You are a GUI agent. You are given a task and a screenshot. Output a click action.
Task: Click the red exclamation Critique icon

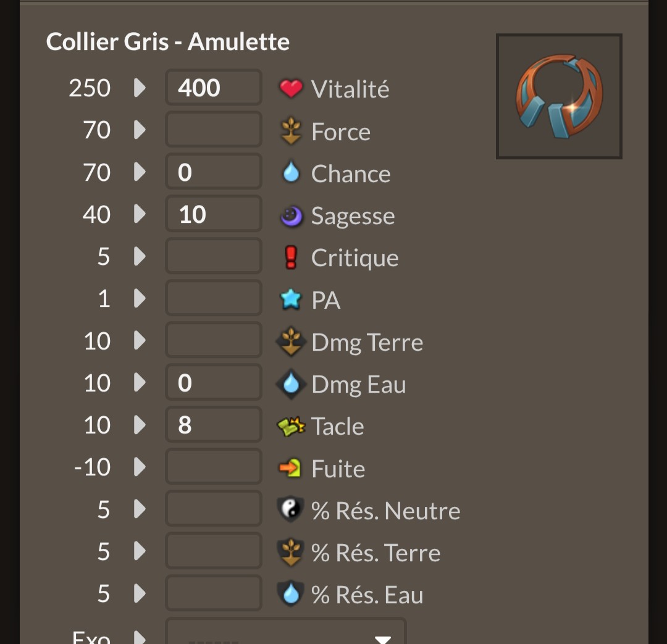tap(291, 257)
